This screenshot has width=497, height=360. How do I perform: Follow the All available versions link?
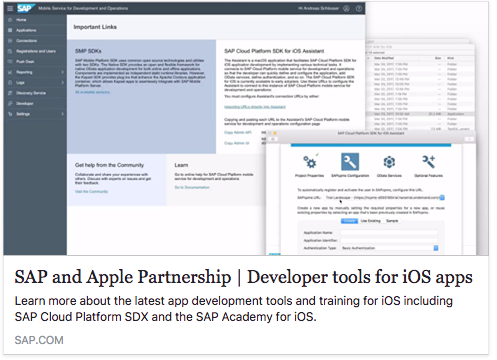click(92, 92)
